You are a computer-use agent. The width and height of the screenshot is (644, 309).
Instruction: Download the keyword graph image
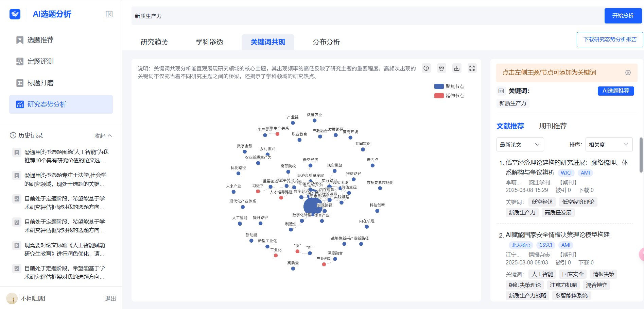tap(457, 68)
